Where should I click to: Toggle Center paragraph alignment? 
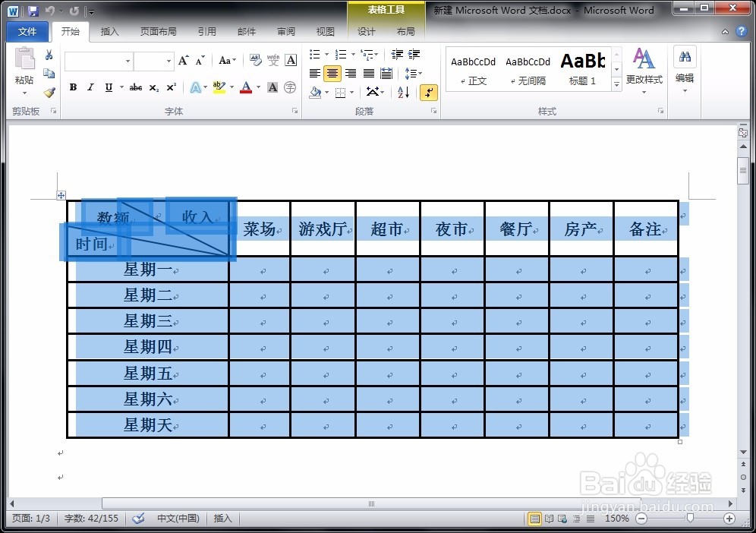pyautogui.click(x=332, y=74)
